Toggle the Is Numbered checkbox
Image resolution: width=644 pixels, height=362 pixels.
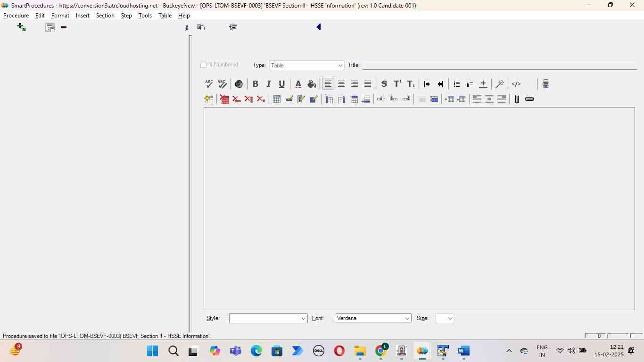tap(204, 65)
